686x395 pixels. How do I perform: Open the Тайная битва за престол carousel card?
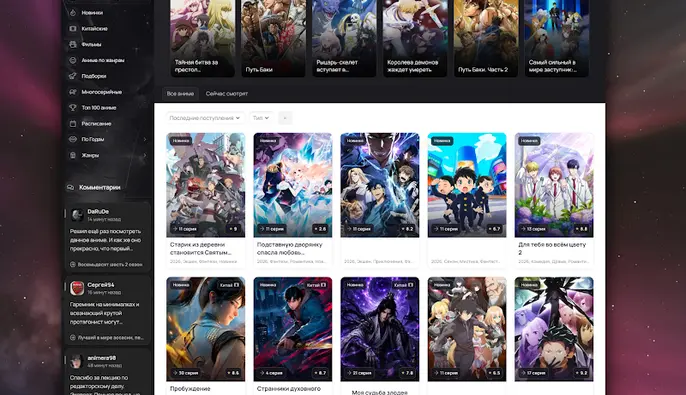pyautogui.click(x=203, y=38)
